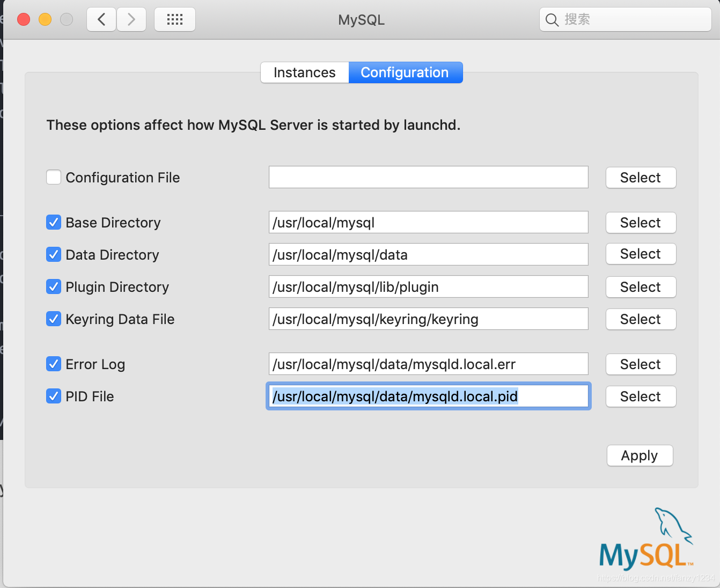The height and width of the screenshot is (588, 720).
Task: Click Select for the Base Directory path
Action: (x=641, y=223)
